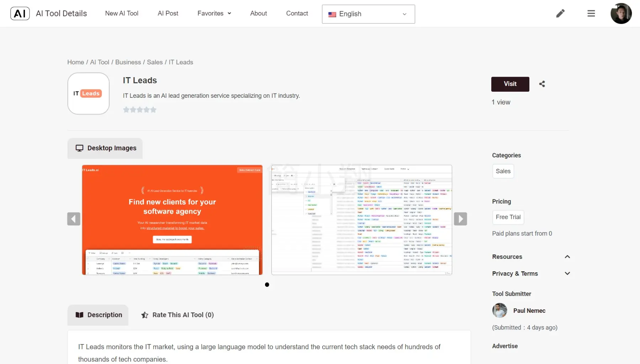
Task: Click the '1 view' count text
Action: (x=501, y=102)
